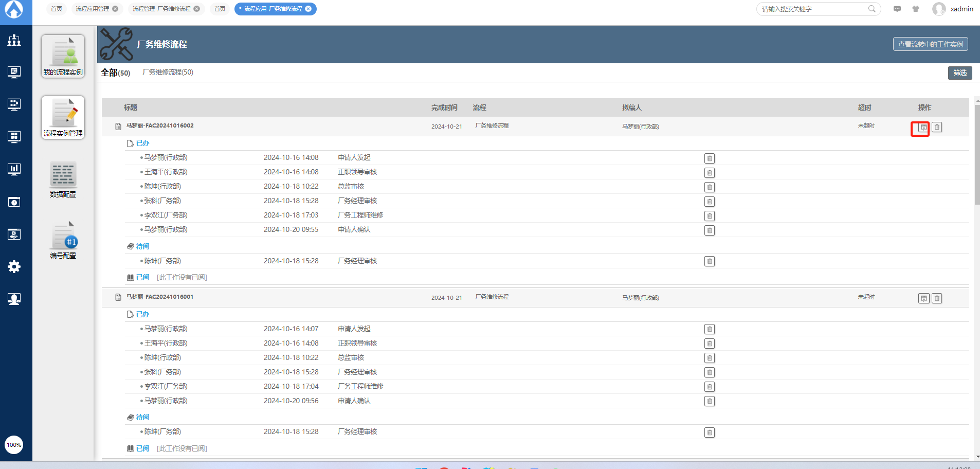Open 我的流程实例 module
The width and height of the screenshot is (980, 469).
(x=63, y=57)
